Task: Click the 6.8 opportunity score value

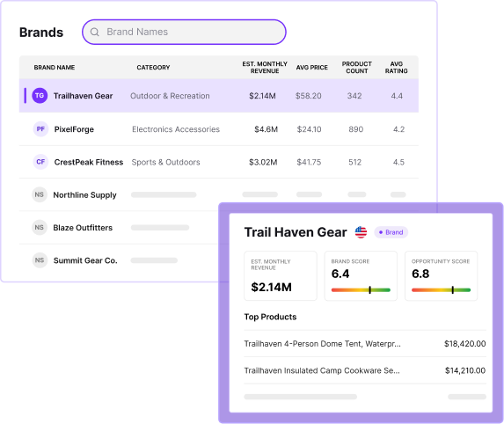Action: [x=420, y=274]
